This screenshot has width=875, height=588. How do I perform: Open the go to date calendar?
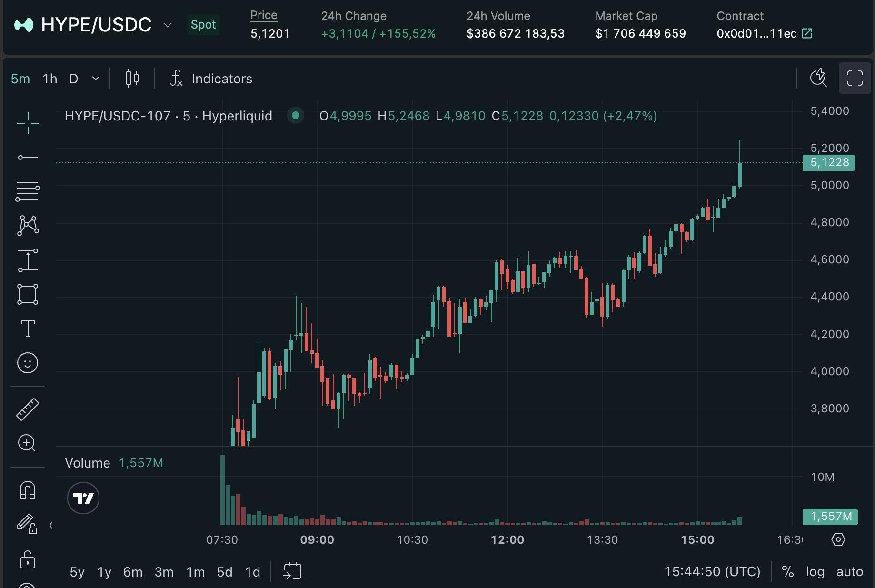tap(292, 571)
